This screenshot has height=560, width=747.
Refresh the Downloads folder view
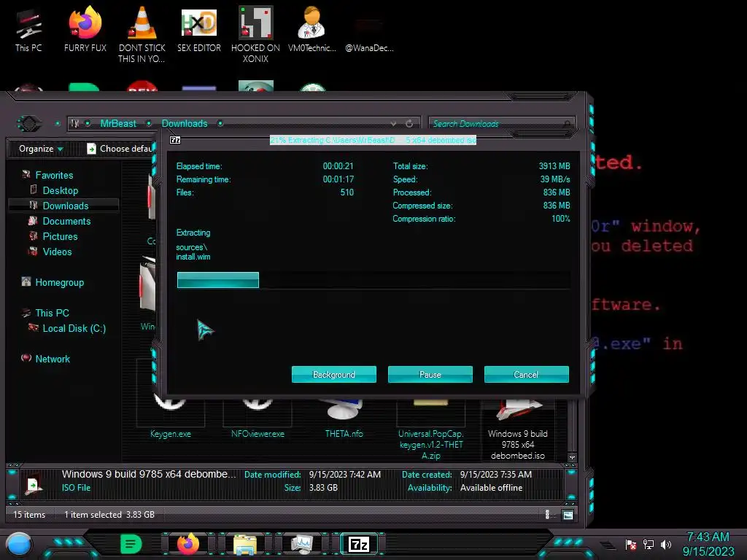tap(409, 123)
